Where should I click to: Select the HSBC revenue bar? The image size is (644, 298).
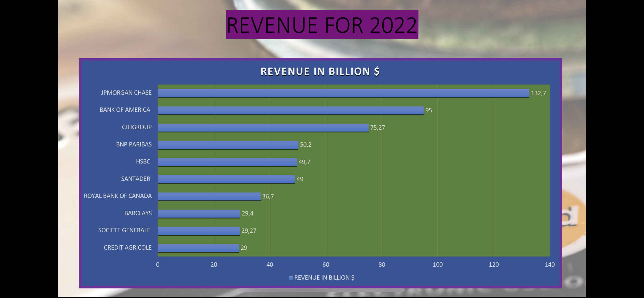[x=227, y=162]
